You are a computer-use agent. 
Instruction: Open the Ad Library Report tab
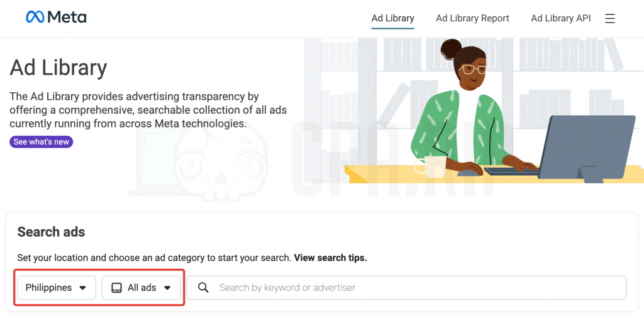[472, 18]
